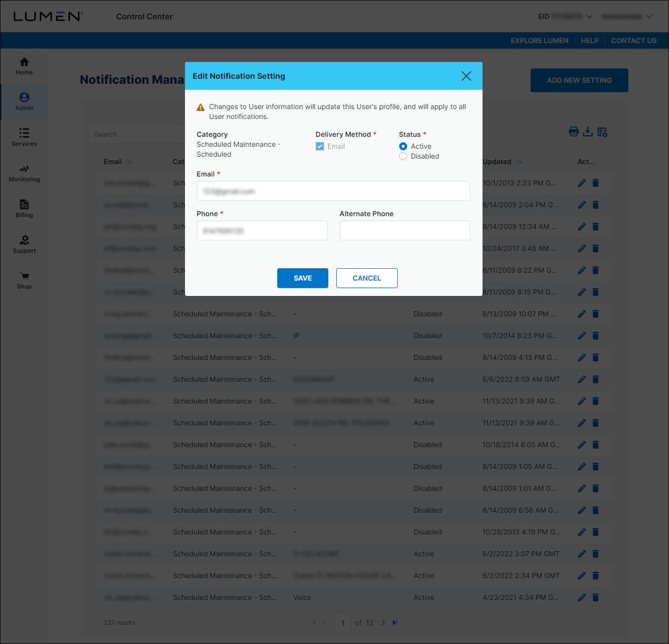
Task: Click the Email input field in dialog
Action: pos(333,191)
